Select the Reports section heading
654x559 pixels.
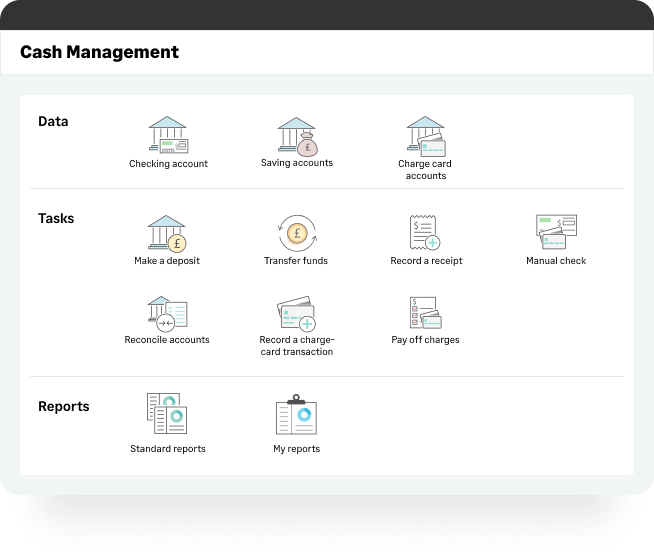point(63,406)
